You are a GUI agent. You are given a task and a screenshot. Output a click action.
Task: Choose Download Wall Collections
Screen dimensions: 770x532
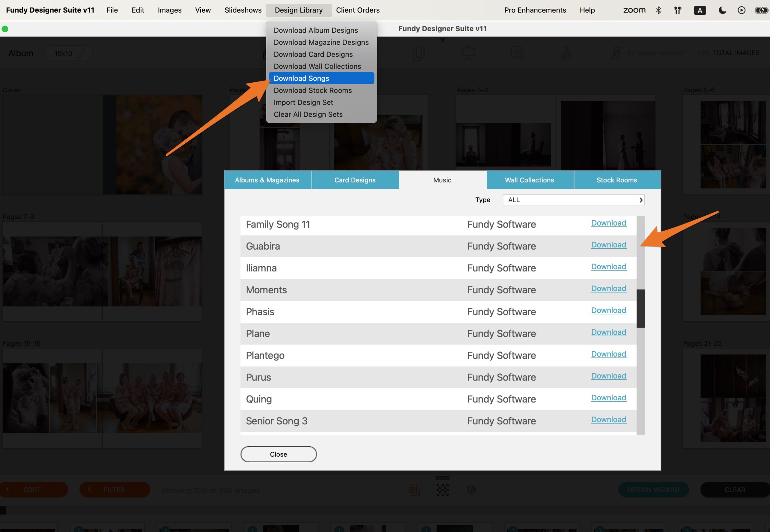322,66
